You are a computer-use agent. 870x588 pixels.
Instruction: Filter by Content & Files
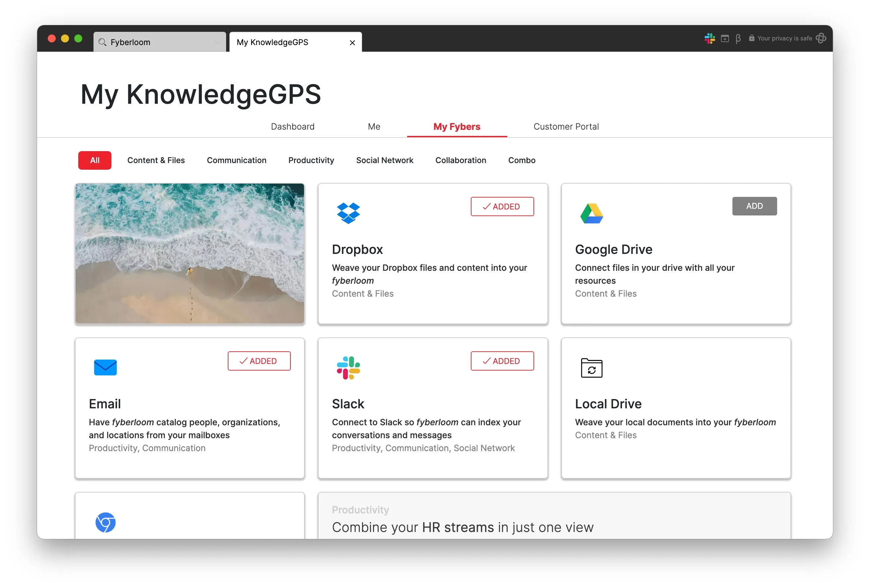[156, 160]
